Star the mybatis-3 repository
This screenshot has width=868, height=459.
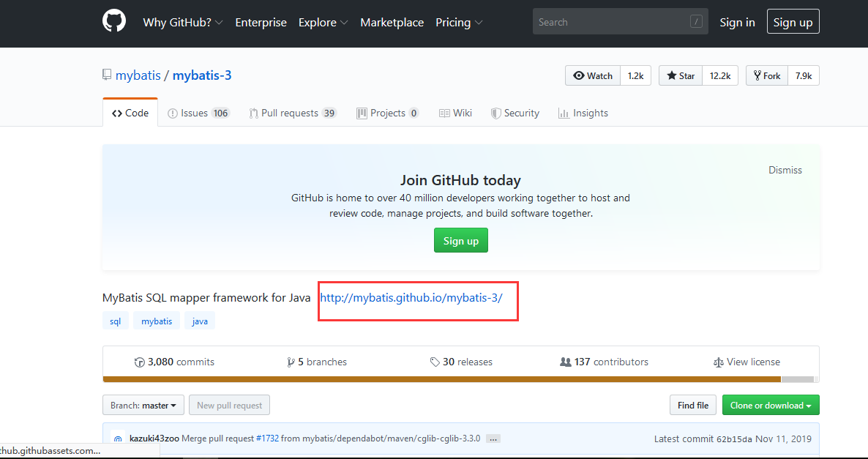(x=681, y=76)
